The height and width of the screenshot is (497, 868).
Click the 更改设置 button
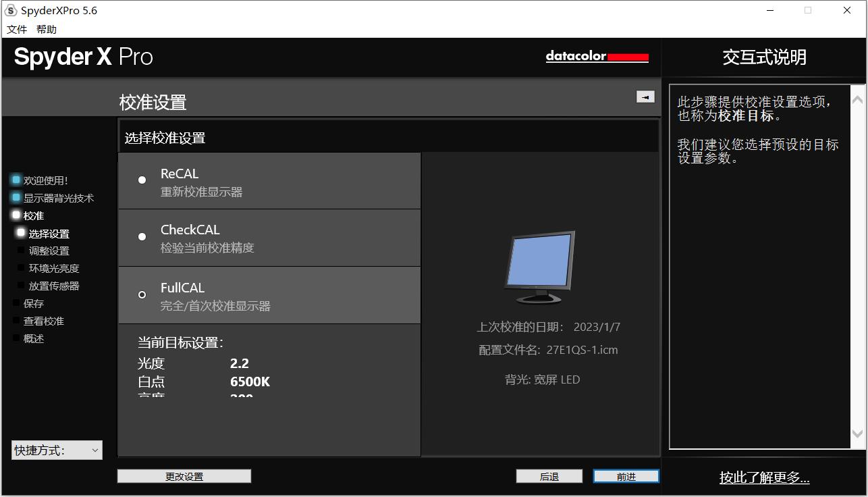184,476
